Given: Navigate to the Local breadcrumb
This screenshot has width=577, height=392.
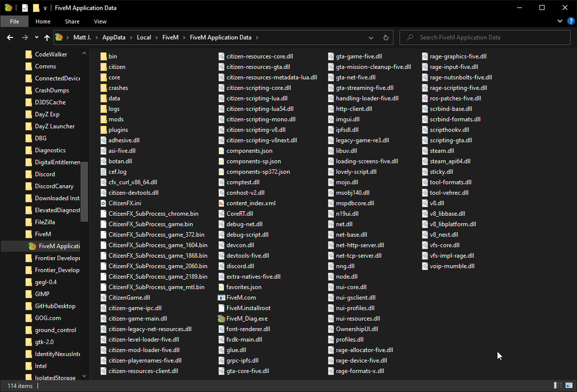Looking at the screenshot, I should point(144,37).
